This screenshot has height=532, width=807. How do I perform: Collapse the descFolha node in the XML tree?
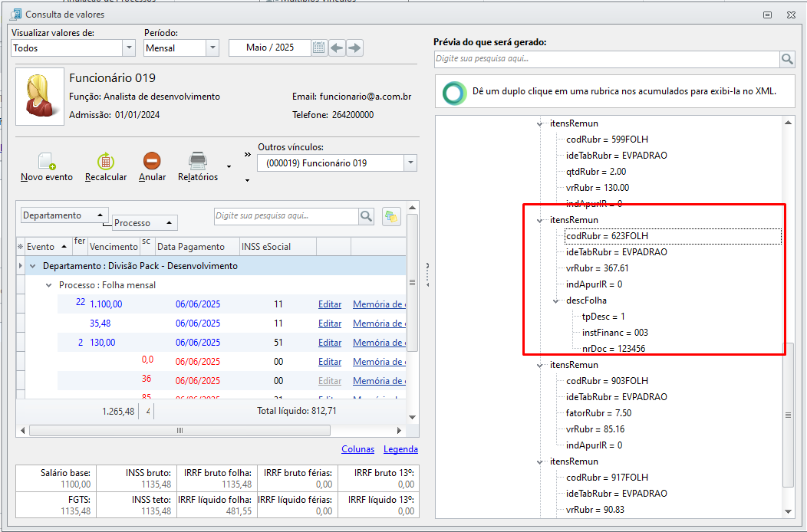coord(556,300)
